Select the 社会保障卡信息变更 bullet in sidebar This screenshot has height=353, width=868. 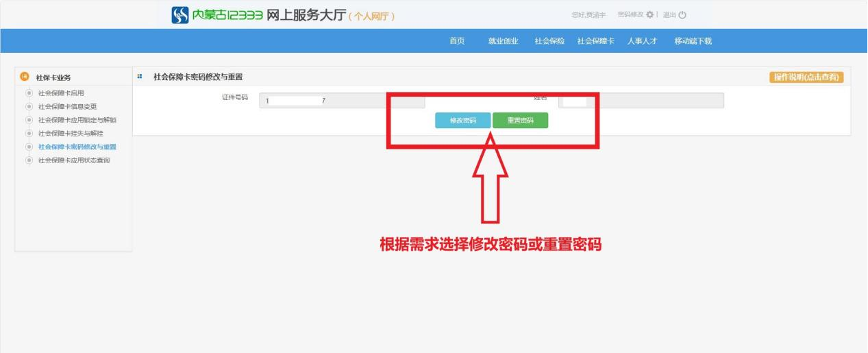pos(29,106)
